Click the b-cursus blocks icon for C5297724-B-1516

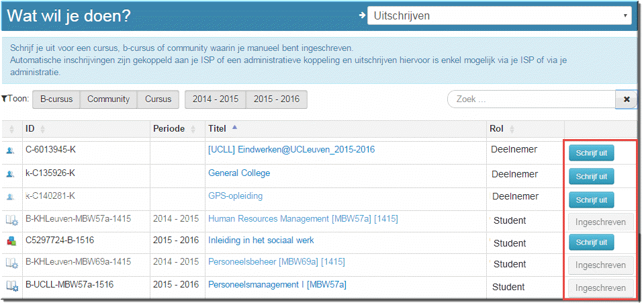[11, 242]
